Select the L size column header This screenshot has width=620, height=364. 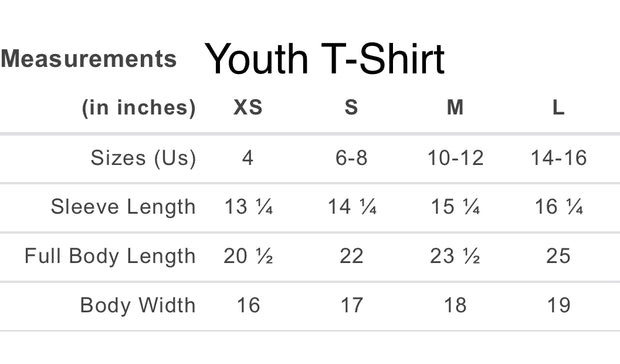point(558,107)
